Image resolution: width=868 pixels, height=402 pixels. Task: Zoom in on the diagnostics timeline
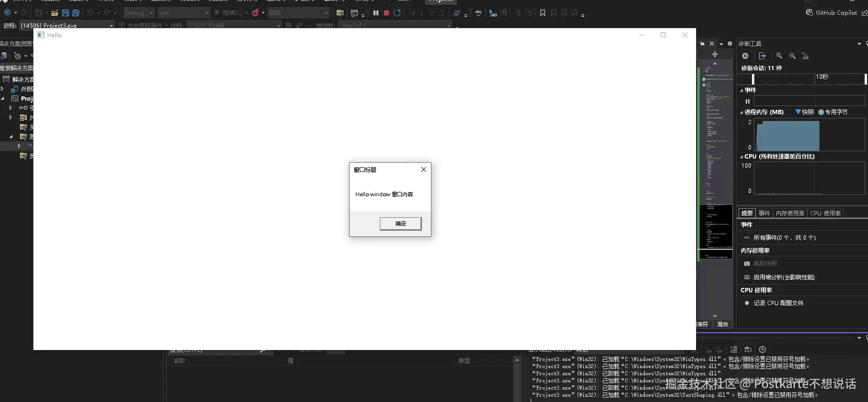pyautogui.click(x=779, y=56)
